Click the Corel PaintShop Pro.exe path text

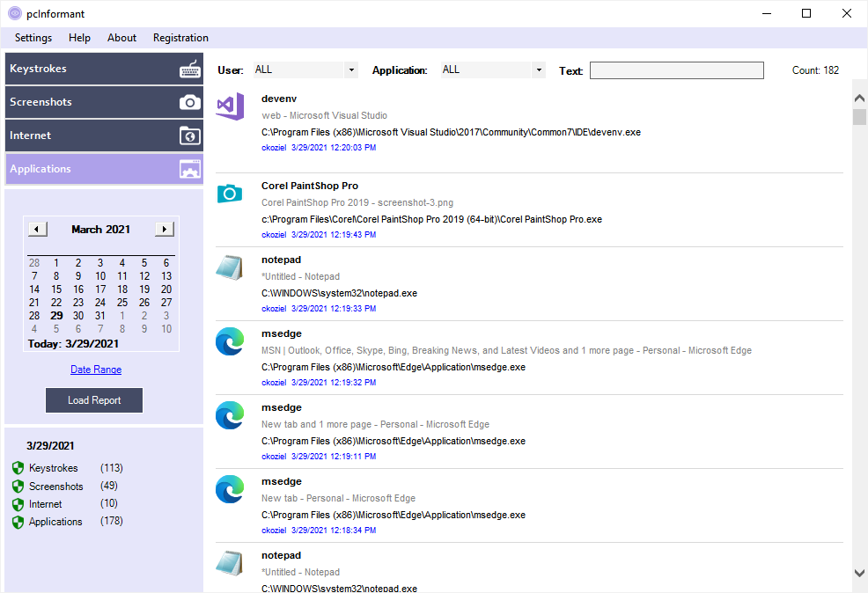[431, 219]
